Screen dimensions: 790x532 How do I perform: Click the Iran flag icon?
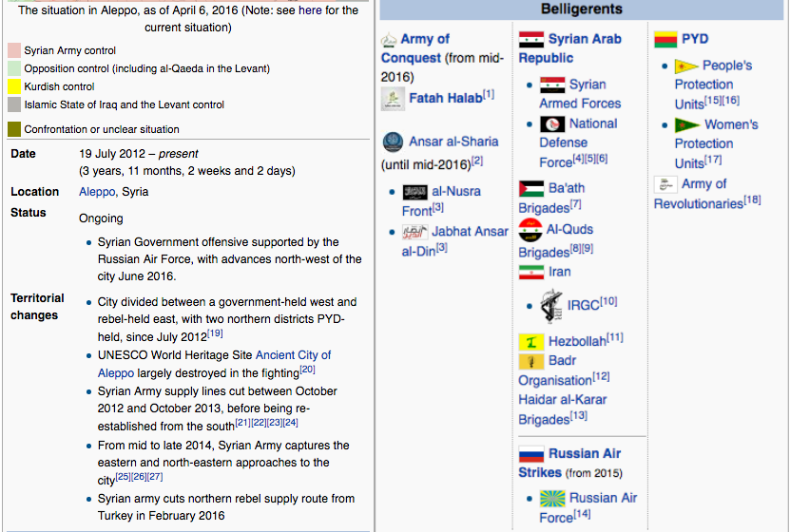pos(531,272)
